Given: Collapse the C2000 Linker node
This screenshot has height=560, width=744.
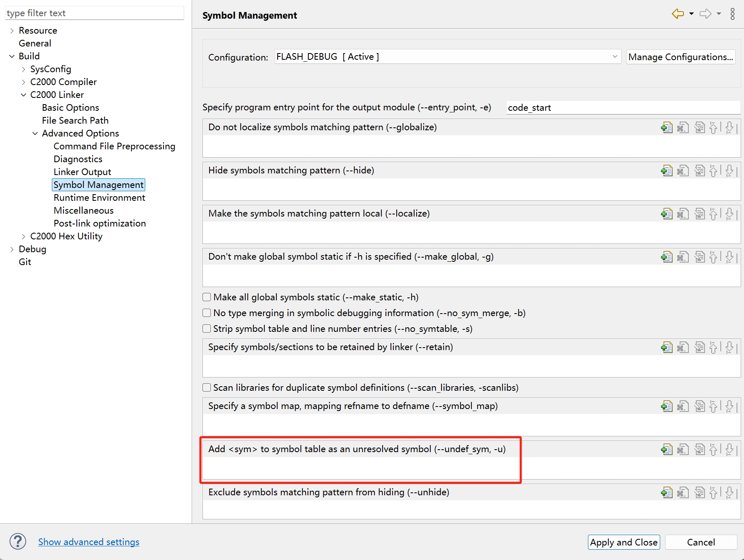Looking at the screenshot, I should pyautogui.click(x=24, y=95).
